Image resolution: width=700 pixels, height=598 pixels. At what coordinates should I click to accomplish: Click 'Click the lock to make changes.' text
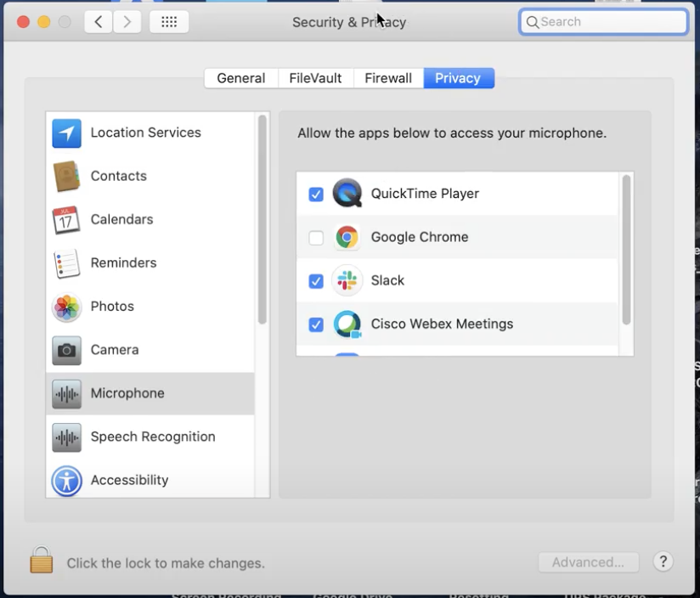166,563
